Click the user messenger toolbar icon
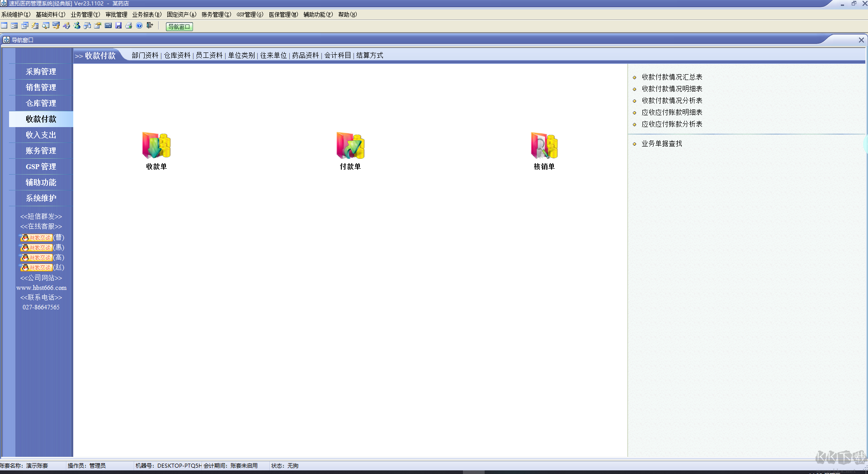This screenshot has width=868, height=474. click(77, 26)
